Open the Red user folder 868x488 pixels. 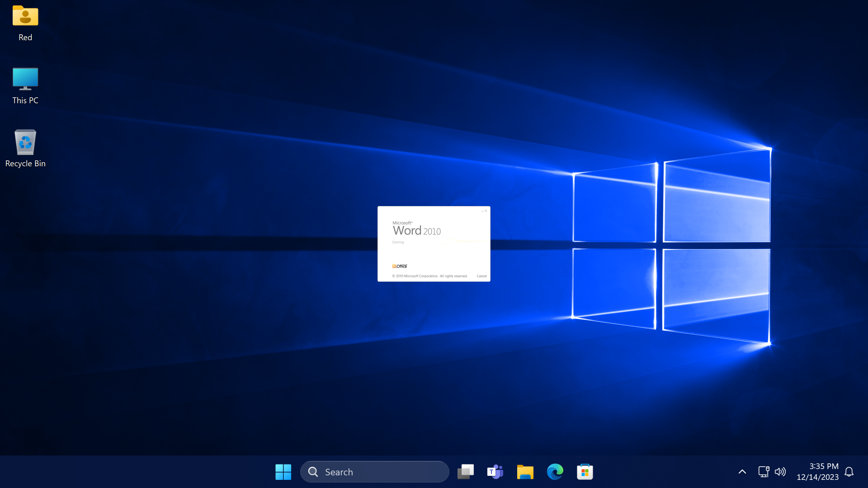(25, 17)
